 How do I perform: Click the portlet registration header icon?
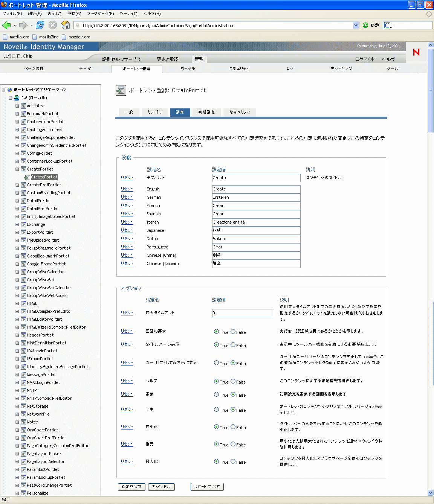[x=121, y=90]
